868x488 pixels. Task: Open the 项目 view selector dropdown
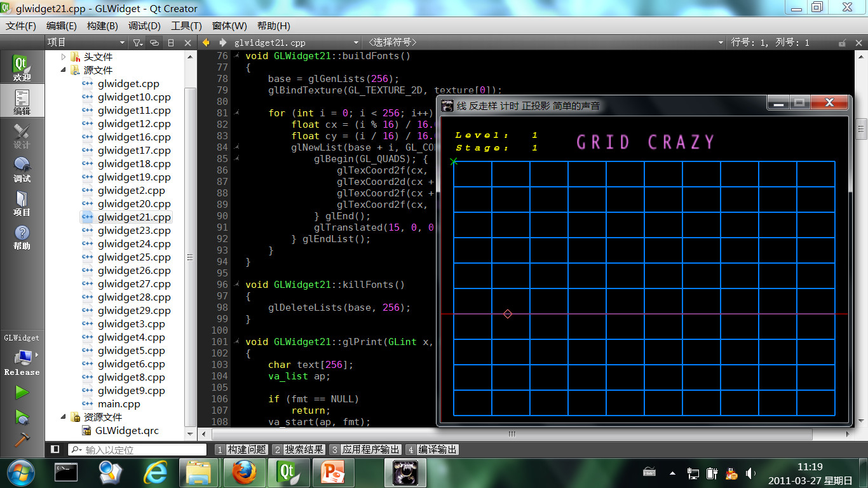click(87, 43)
